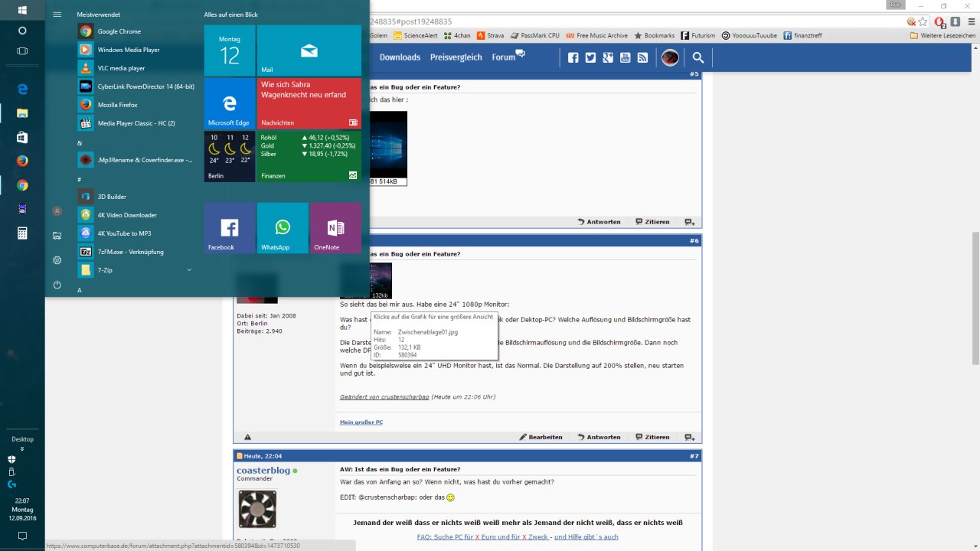
Task: Open the Chrome menu hamburger button
Action: click(x=970, y=21)
